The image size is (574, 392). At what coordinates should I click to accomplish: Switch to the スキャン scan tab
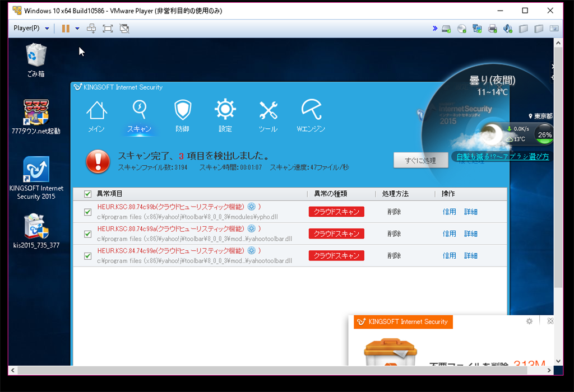(x=139, y=116)
